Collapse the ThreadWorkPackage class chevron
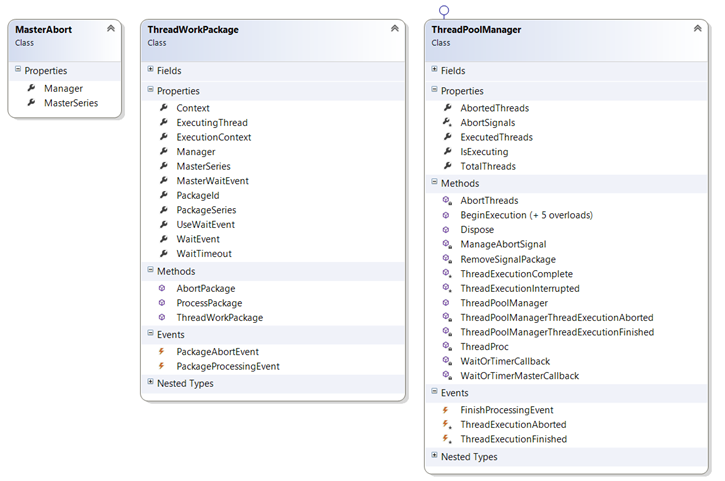Viewport: 725px width, 481px height. click(394, 29)
